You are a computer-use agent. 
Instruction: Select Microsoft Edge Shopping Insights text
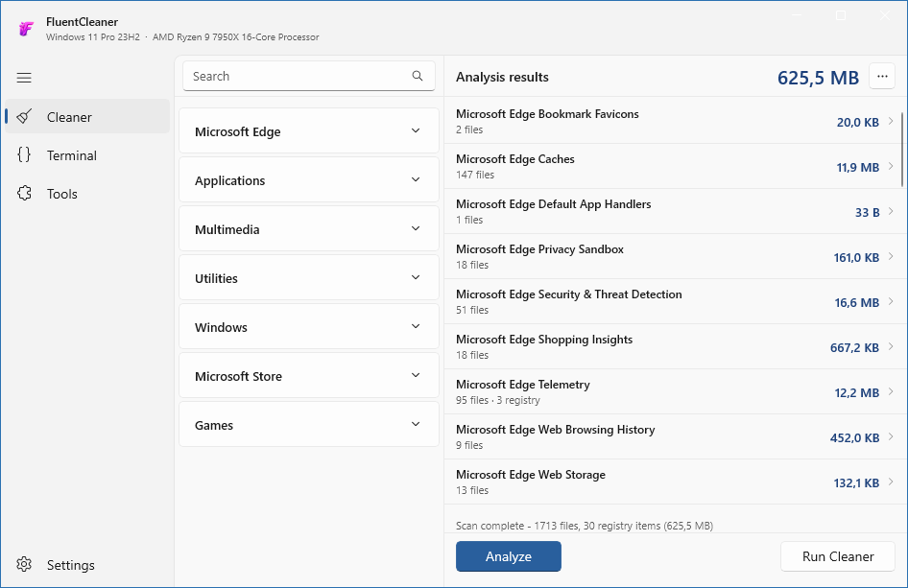(x=544, y=340)
